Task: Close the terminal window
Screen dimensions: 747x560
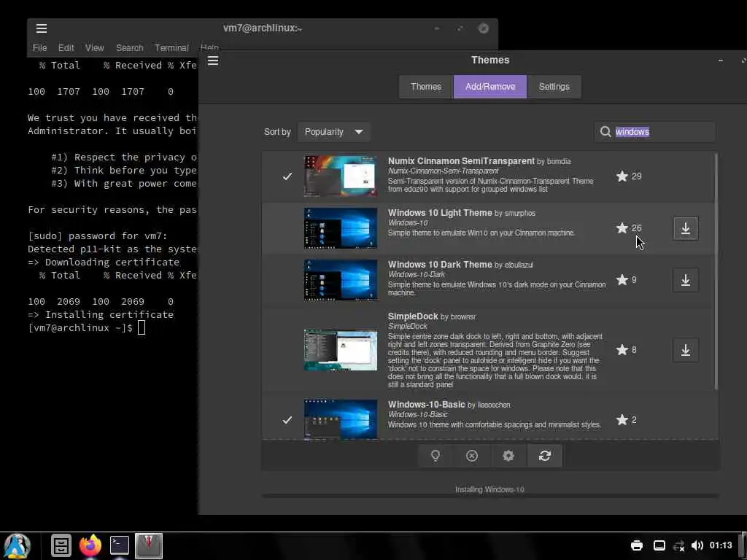Action: point(483,28)
